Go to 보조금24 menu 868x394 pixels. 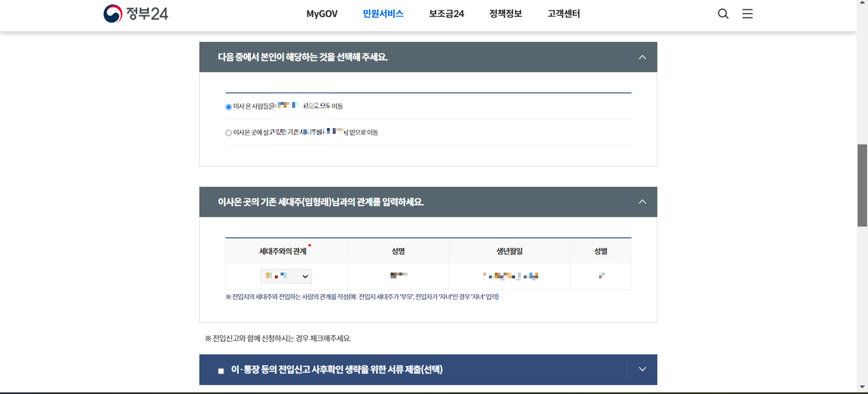[x=446, y=14]
